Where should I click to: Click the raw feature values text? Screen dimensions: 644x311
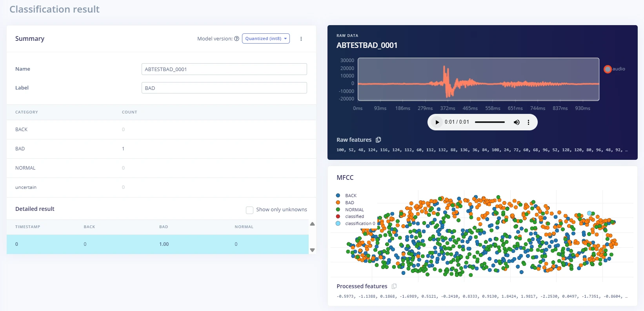(x=482, y=150)
